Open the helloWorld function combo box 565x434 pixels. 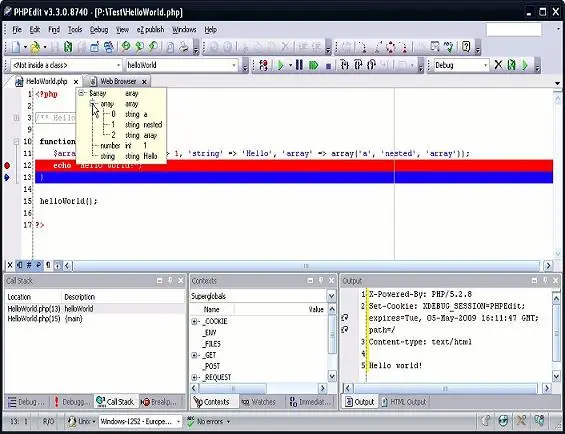coord(234,66)
